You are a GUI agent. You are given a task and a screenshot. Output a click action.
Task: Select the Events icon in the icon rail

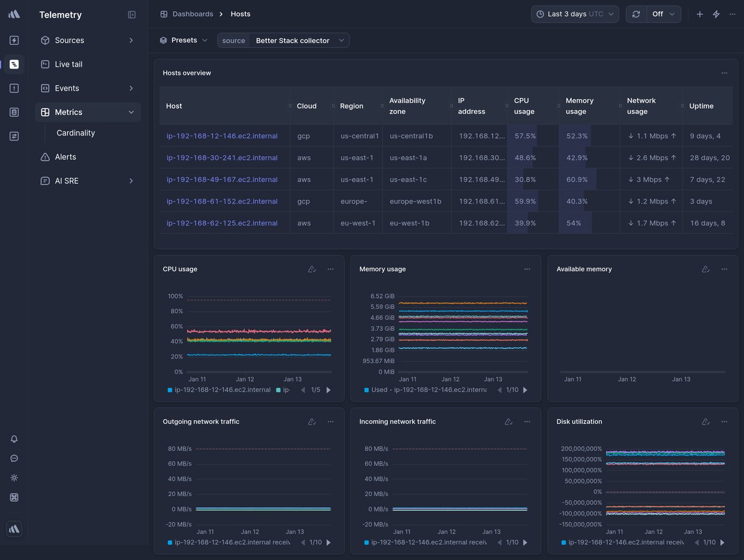(x=13, y=88)
